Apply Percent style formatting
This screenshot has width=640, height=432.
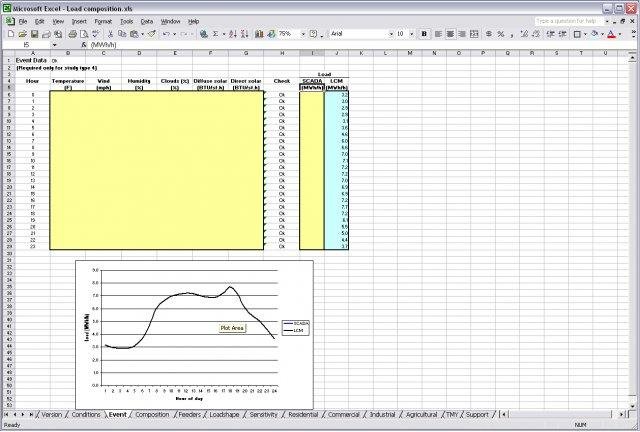click(500, 34)
